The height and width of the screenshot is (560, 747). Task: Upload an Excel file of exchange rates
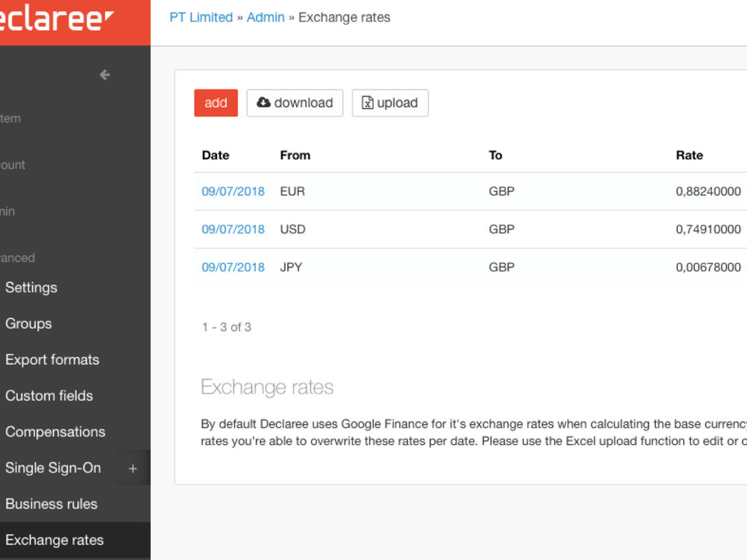pyautogui.click(x=390, y=103)
